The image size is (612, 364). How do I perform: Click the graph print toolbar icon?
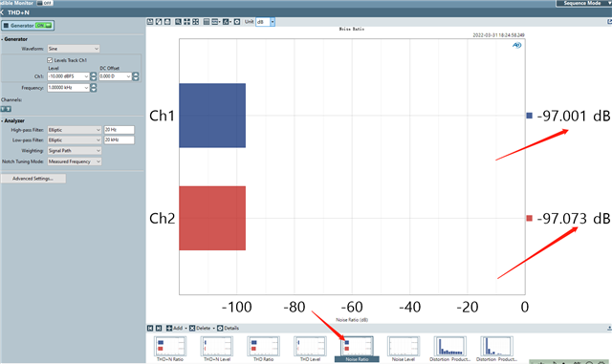[x=167, y=22]
